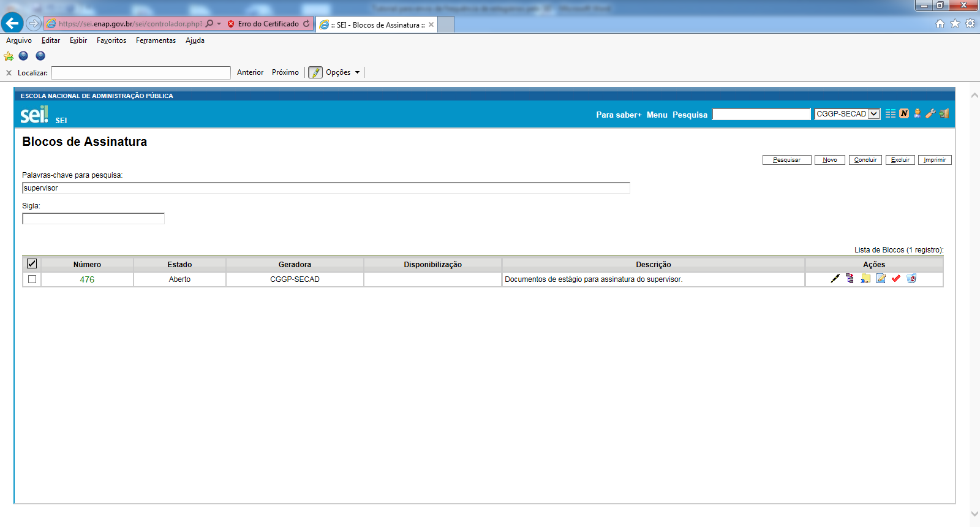This screenshot has height=527, width=980.
Task: Focus the Sigla input field
Action: 93,219
